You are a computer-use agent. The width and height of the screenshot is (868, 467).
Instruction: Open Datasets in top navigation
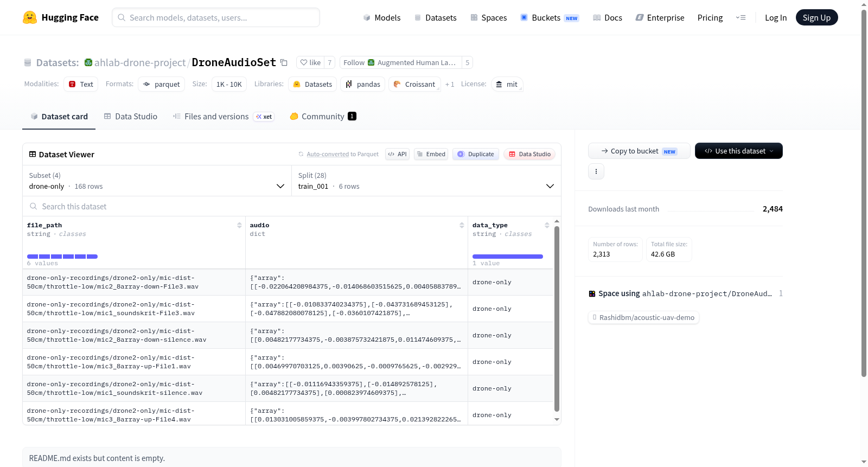click(x=436, y=17)
